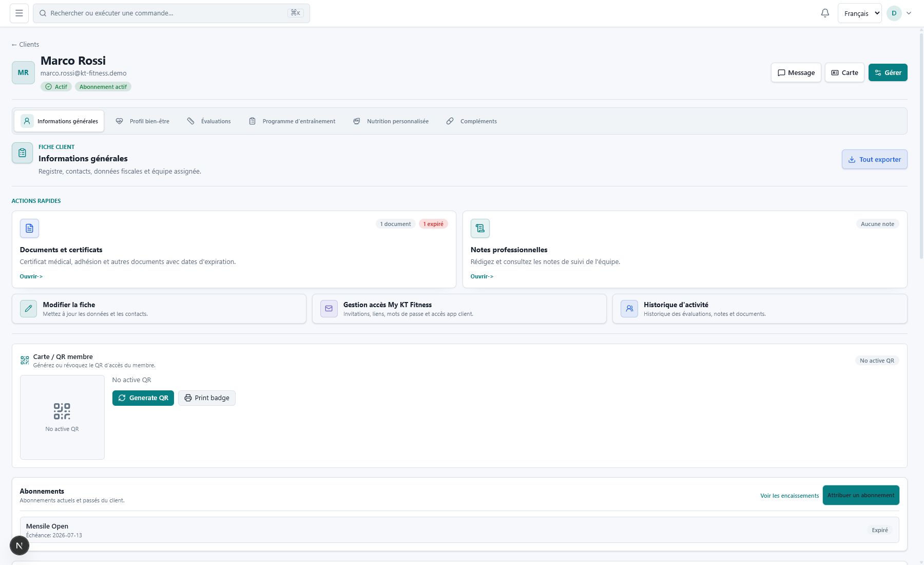Focus the Rechercher ou exécuter une commande field
The height and width of the screenshot is (565, 924).
point(171,13)
